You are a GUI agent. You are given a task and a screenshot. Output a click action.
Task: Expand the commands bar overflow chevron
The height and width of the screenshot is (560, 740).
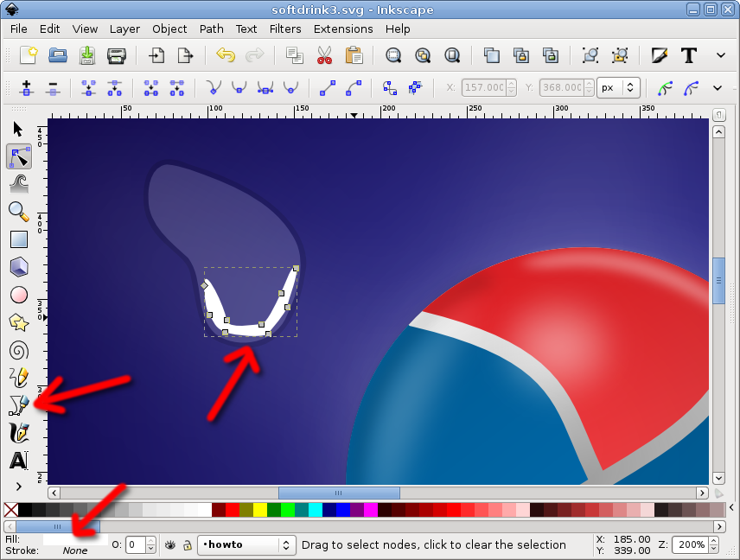click(721, 55)
